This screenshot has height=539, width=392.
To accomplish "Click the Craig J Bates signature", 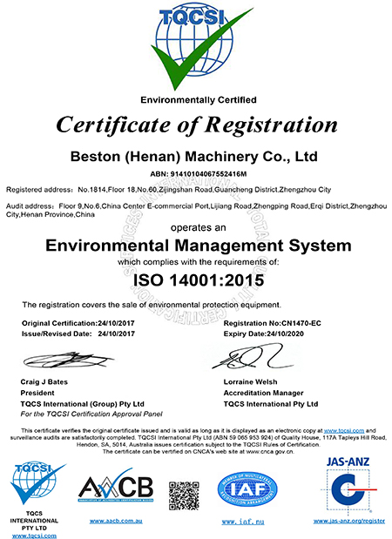I will (68, 360).
